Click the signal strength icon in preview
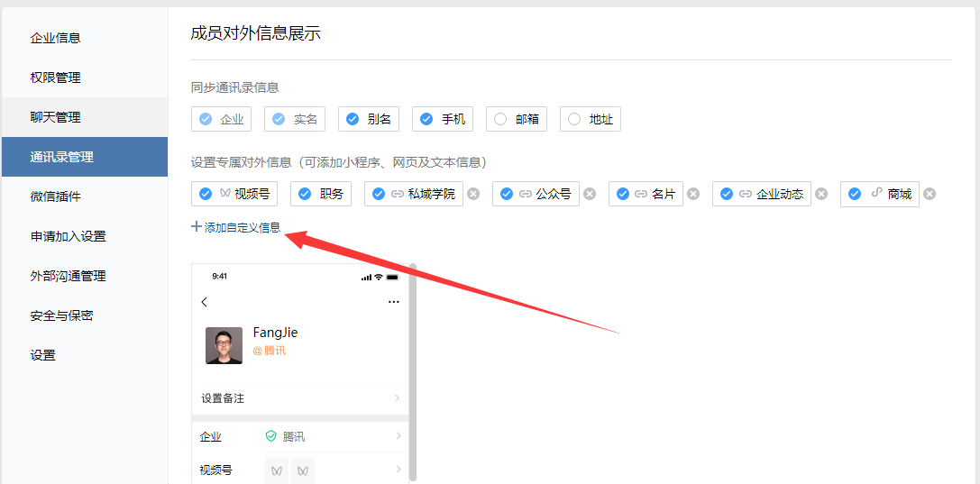980x484 pixels. tap(366, 278)
